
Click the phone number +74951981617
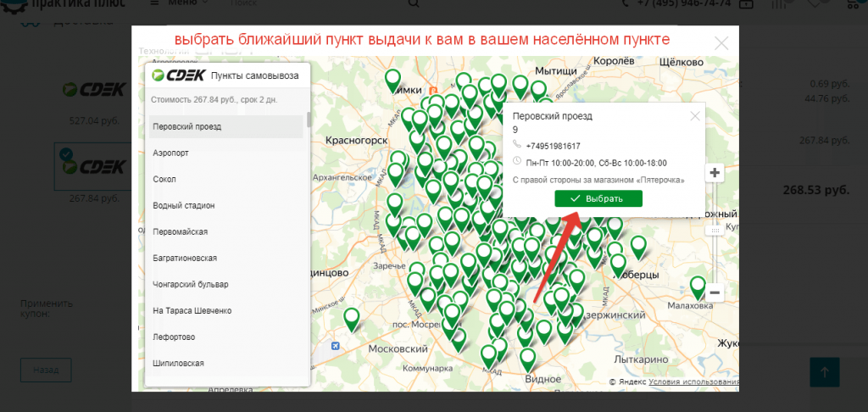(553, 146)
